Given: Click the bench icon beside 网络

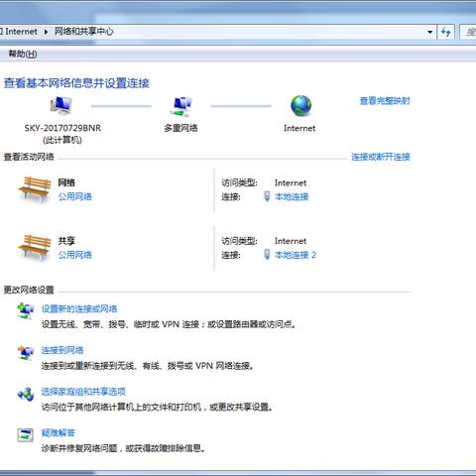Looking at the screenshot, I should pyautogui.click(x=35, y=189).
